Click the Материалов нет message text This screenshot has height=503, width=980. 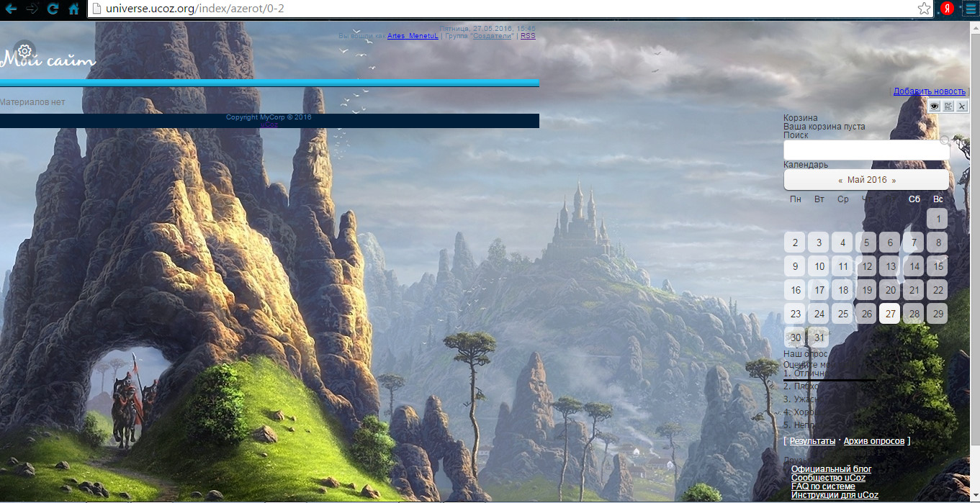(32, 102)
